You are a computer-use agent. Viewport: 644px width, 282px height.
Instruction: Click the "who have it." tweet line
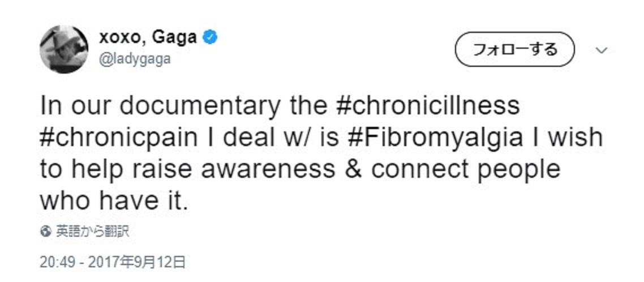point(113,201)
